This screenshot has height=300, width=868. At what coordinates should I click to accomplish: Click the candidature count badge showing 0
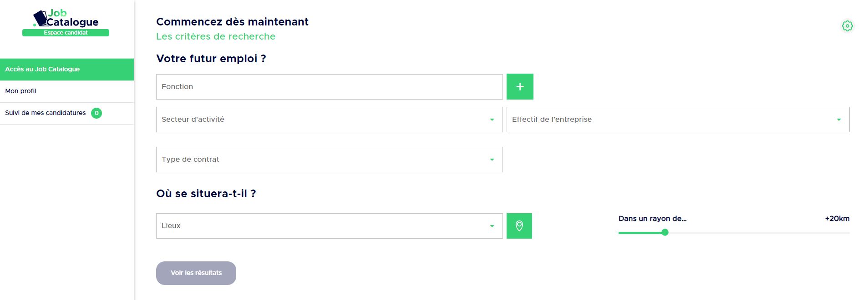point(96,113)
